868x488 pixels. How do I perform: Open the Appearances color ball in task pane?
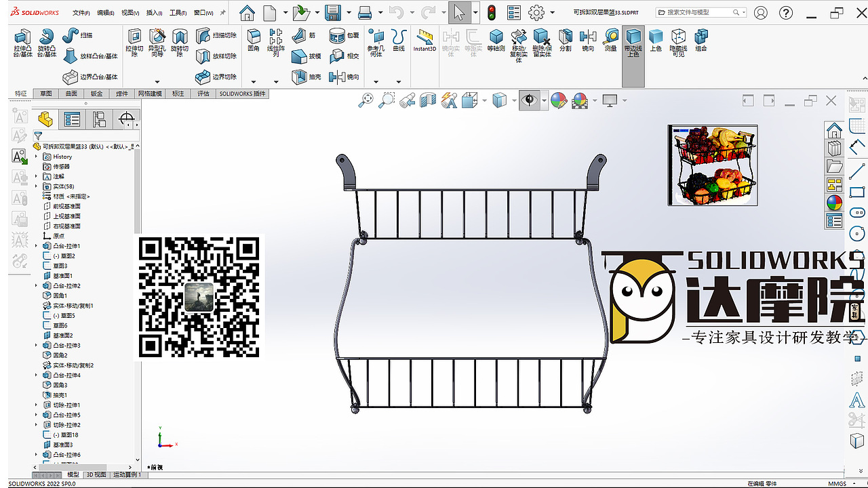[833, 202]
